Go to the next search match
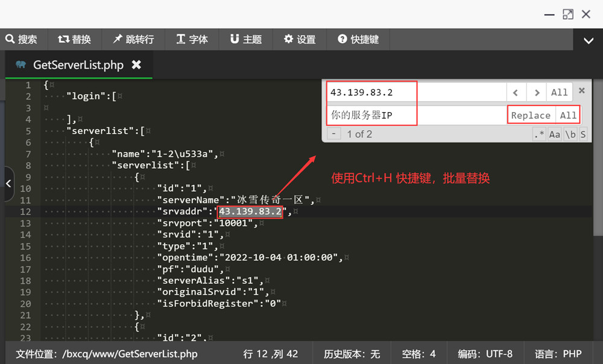This screenshot has height=364, width=603. click(x=536, y=92)
